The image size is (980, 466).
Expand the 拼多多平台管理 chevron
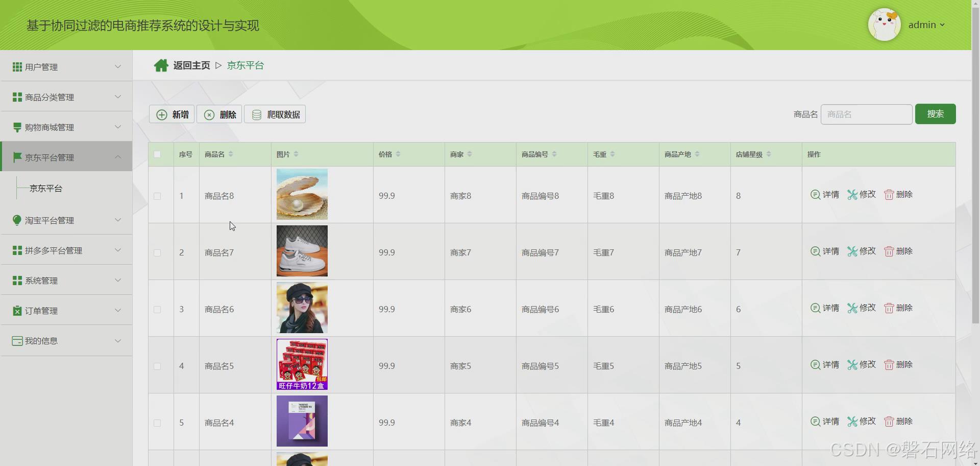point(118,250)
